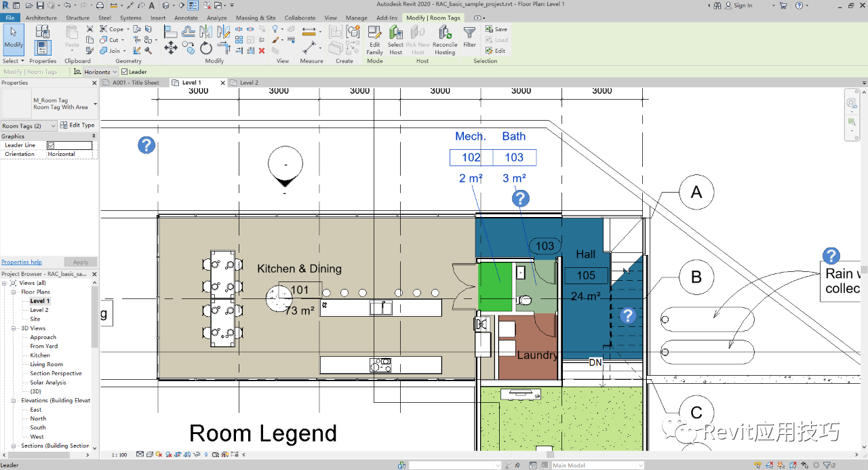Click the Help question mark in title bar
868x470 pixels.
pos(799,5)
